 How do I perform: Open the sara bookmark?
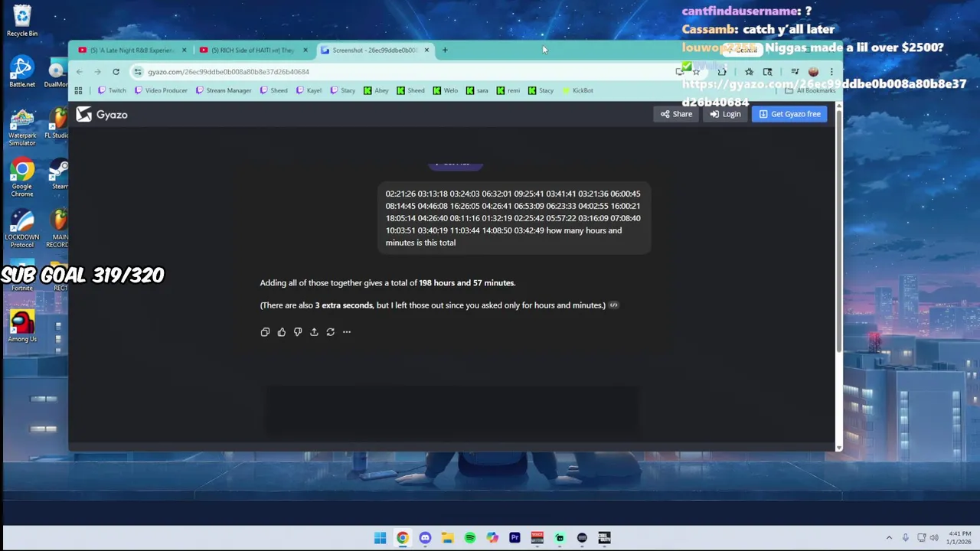(x=477, y=90)
